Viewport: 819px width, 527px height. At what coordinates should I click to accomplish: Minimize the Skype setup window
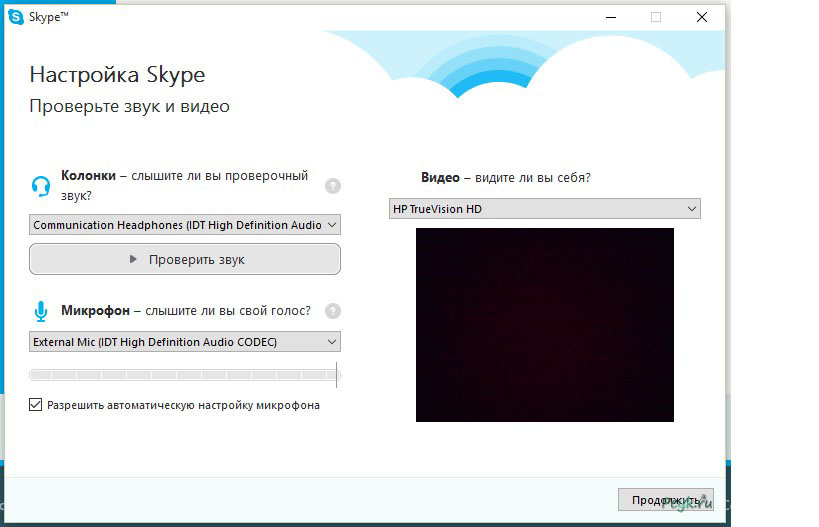(x=611, y=17)
